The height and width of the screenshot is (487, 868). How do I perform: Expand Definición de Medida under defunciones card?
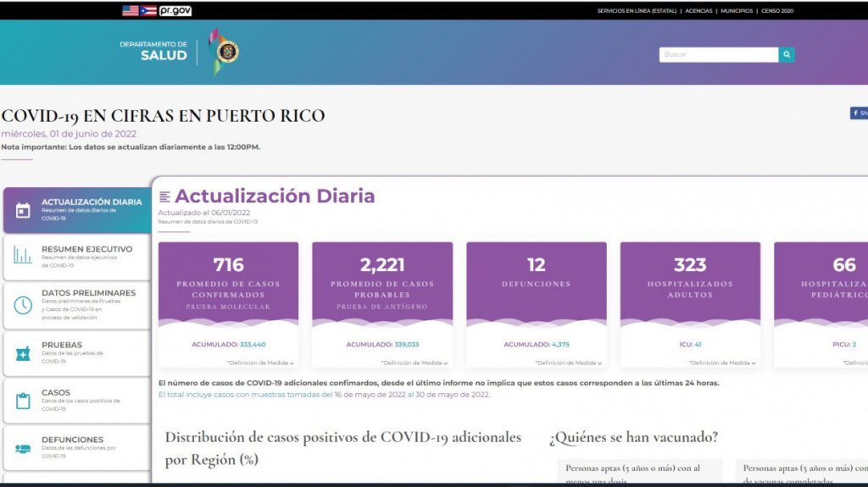(x=568, y=363)
